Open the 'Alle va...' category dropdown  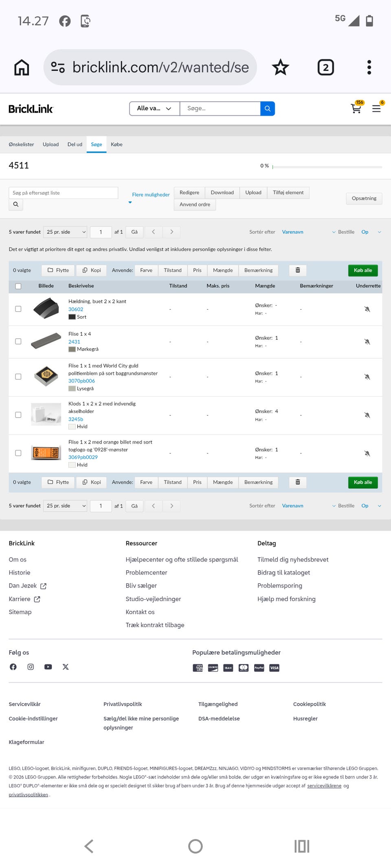coord(154,109)
